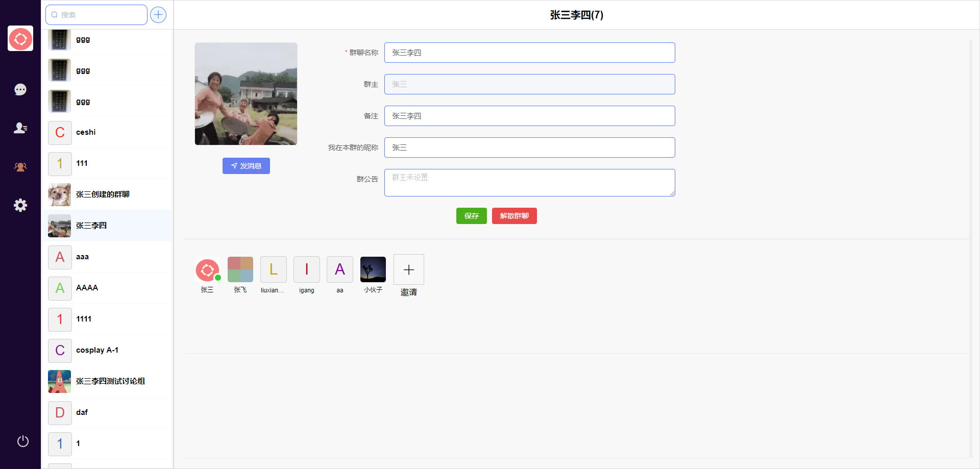Click the red 解散群聊 button
The height and width of the screenshot is (469, 980).
(514, 216)
